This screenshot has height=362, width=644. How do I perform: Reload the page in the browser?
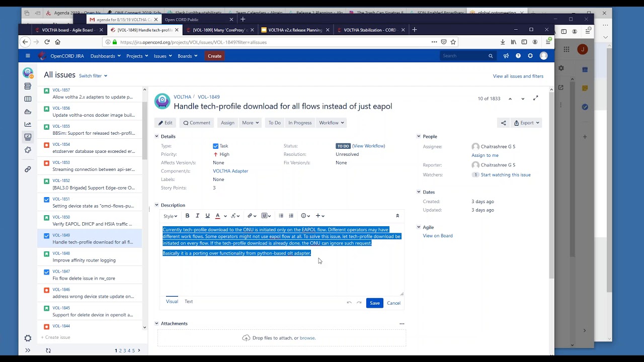pyautogui.click(x=47, y=42)
